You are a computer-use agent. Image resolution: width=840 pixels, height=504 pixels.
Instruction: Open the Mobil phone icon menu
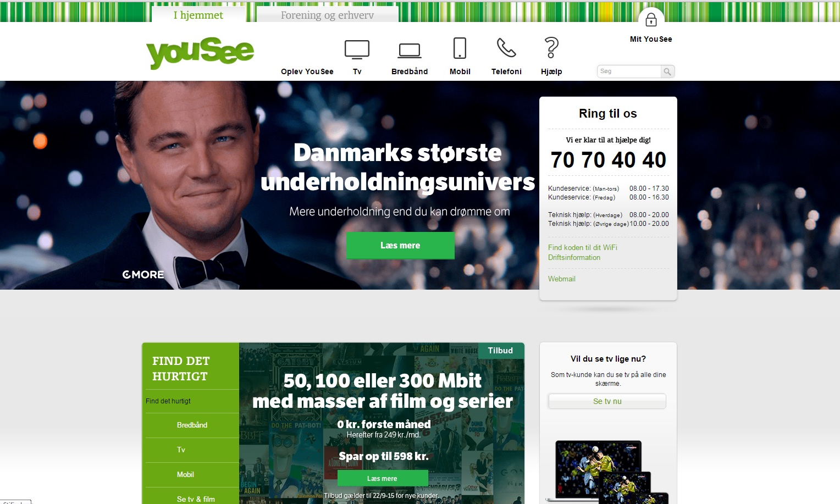pos(460,48)
